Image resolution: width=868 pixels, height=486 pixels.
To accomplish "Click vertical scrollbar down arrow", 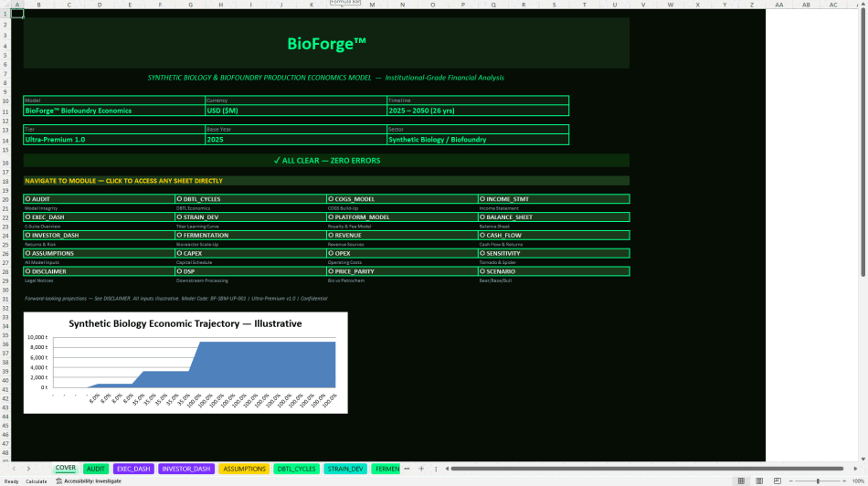I will [863, 459].
